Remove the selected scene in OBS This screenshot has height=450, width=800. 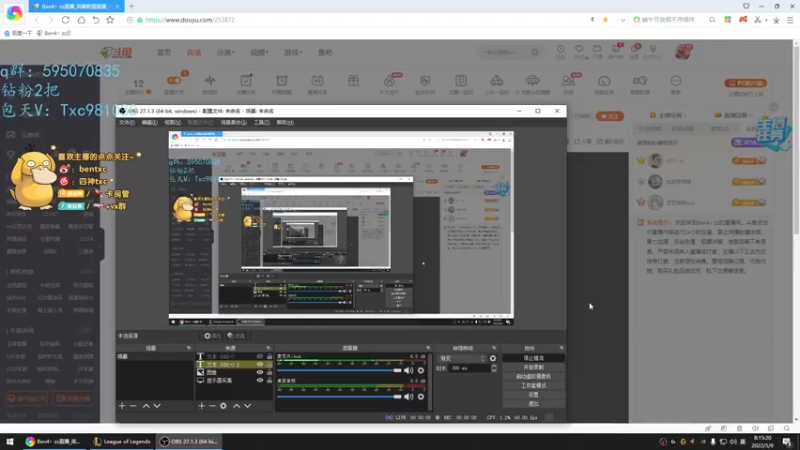point(133,406)
